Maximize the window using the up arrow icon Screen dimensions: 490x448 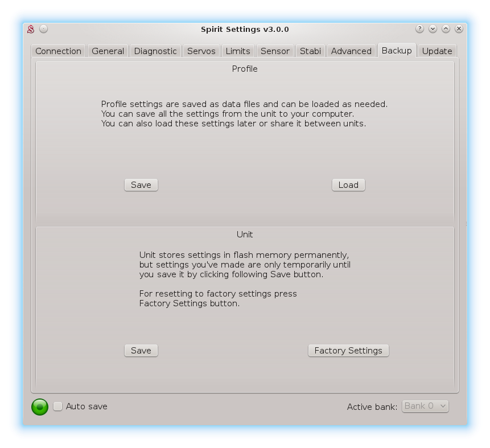[x=446, y=29]
